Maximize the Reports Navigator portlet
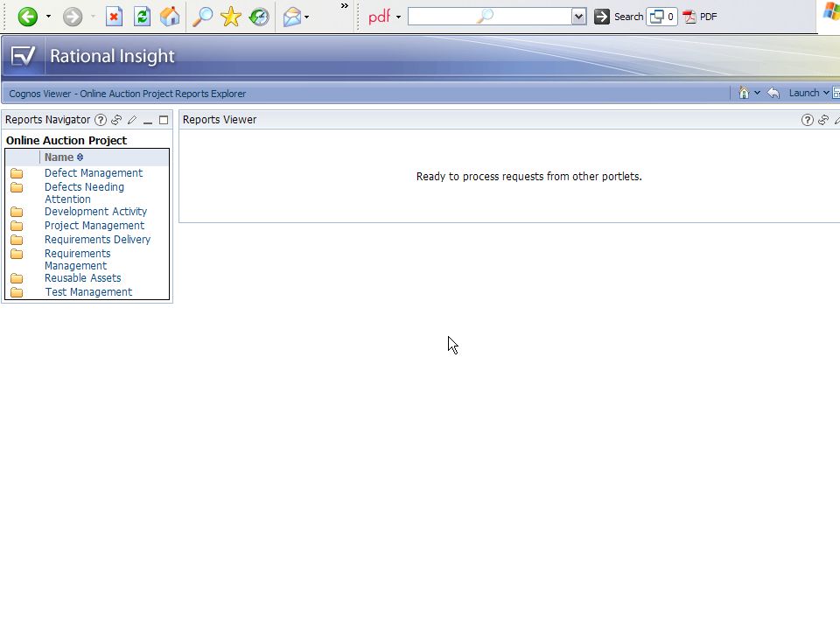 (x=164, y=120)
